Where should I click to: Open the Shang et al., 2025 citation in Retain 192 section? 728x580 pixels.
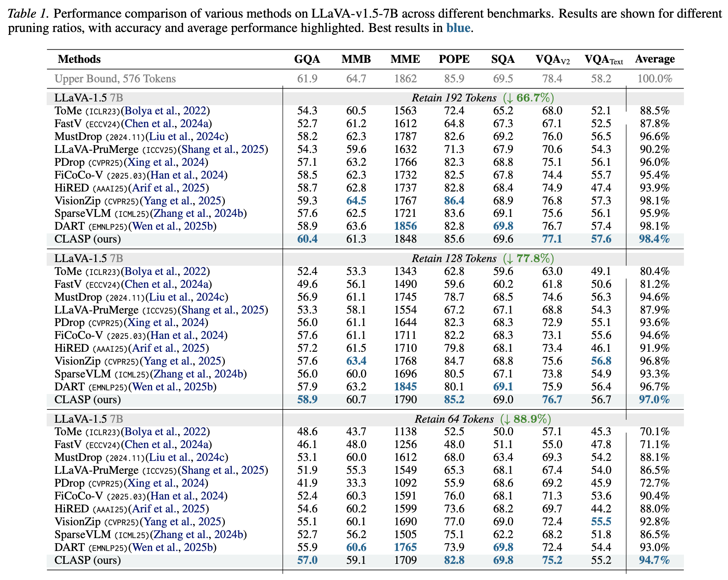[x=223, y=149]
